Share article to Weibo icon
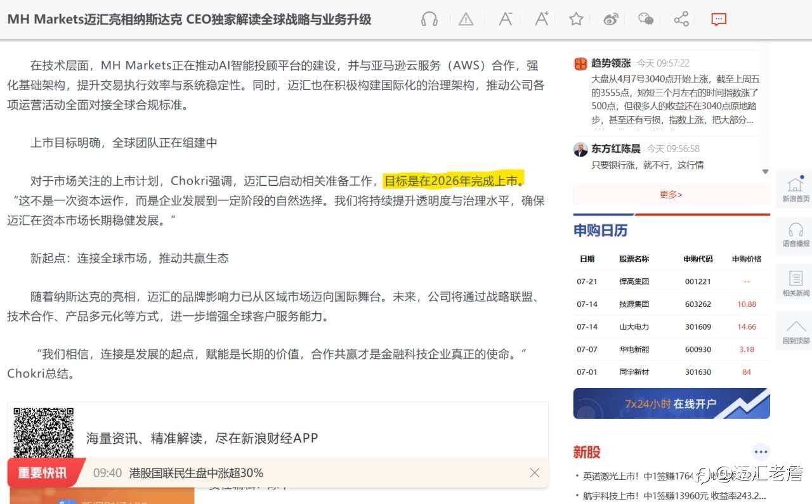Viewport: 812px width, 504px height. (x=611, y=19)
